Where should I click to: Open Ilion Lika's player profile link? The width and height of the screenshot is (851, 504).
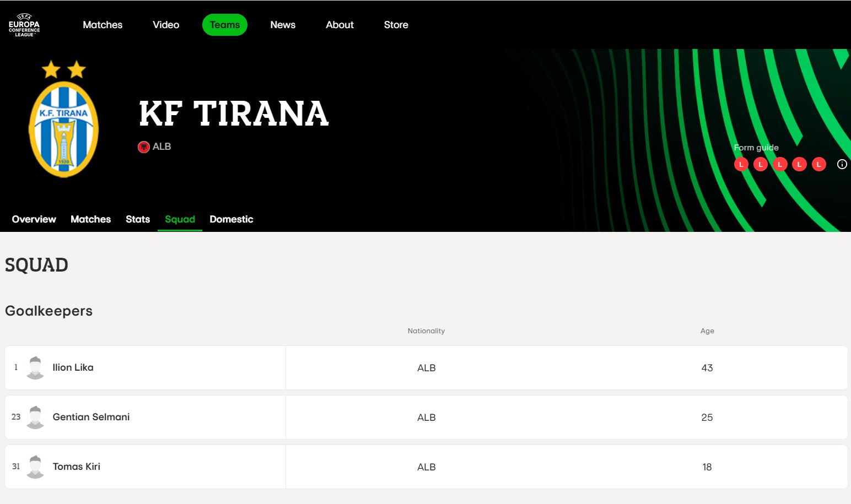(x=73, y=367)
